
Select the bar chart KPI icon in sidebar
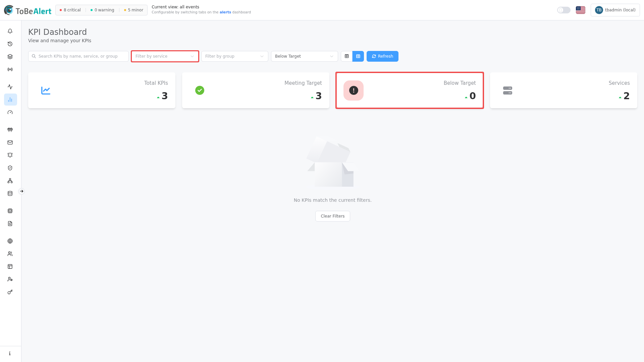pos(10,100)
